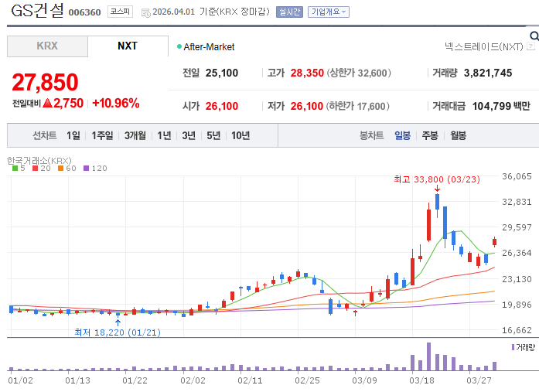Open the 기업개요 dropdown
539x392 pixels.
[329, 12]
